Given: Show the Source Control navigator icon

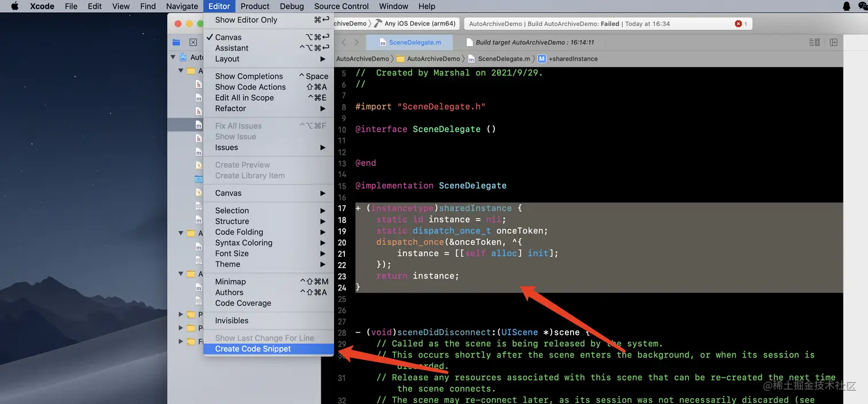Looking at the screenshot, I should (193, 43).
